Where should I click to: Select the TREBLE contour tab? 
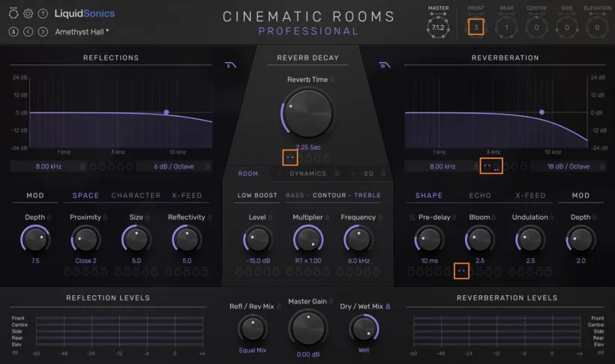(x=367, y=195)
